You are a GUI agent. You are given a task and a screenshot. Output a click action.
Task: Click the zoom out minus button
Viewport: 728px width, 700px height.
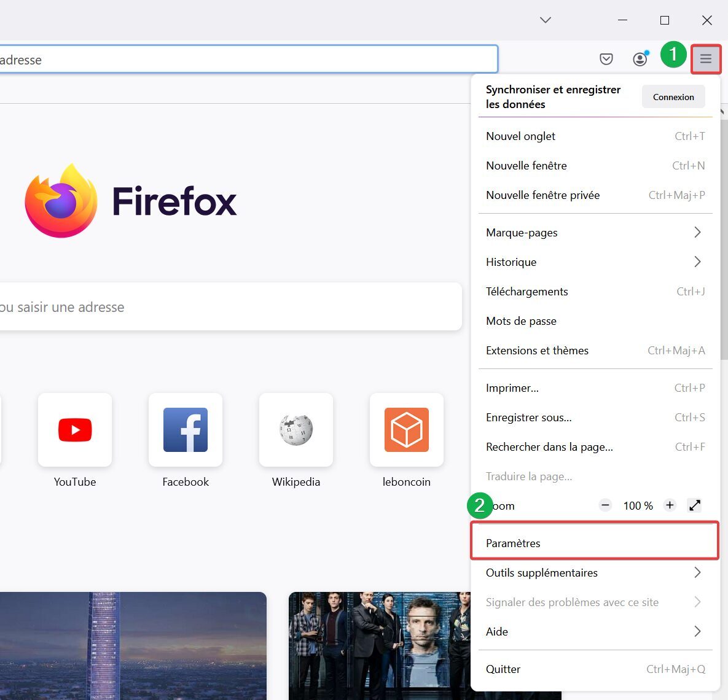coord(605,505)
